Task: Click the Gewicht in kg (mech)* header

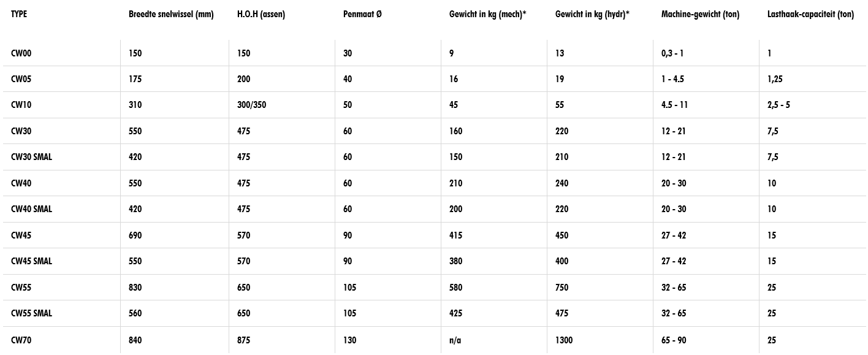Action: pos(488,15)
